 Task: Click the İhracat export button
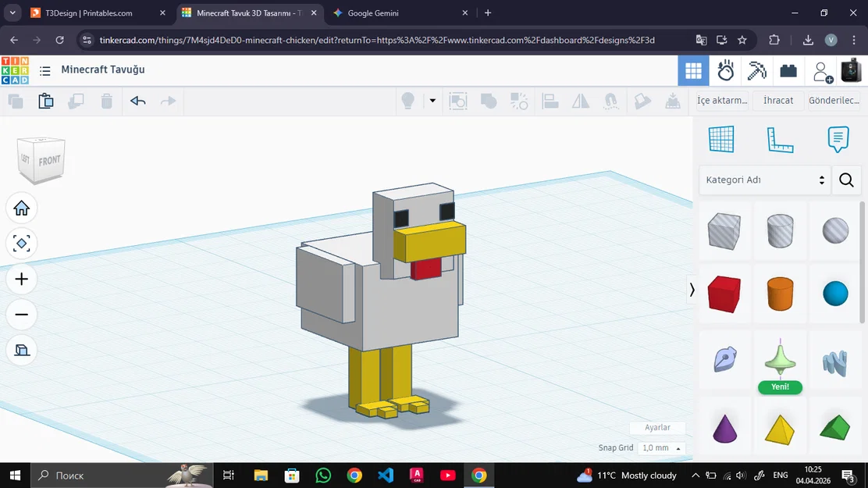pos(777,100)
